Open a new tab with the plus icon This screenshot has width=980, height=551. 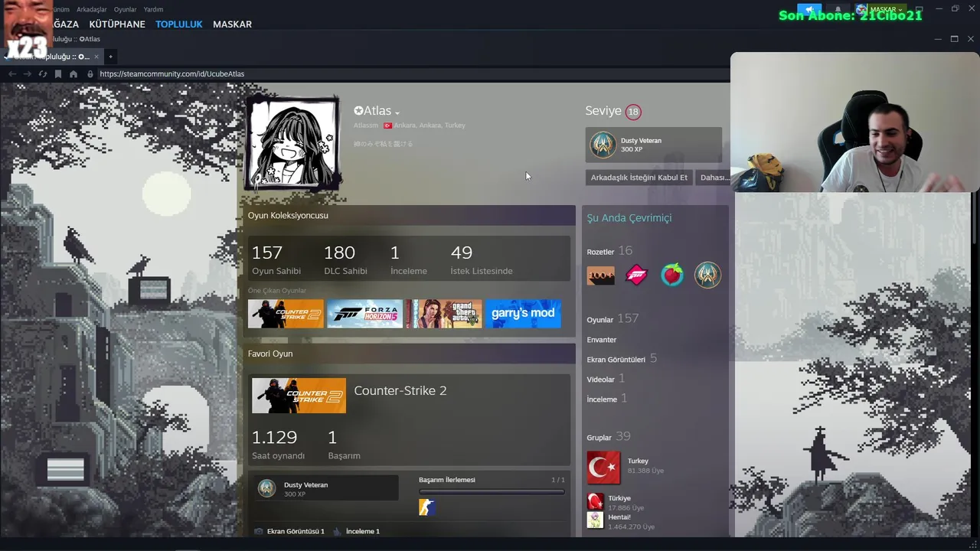tap(110, 57)
